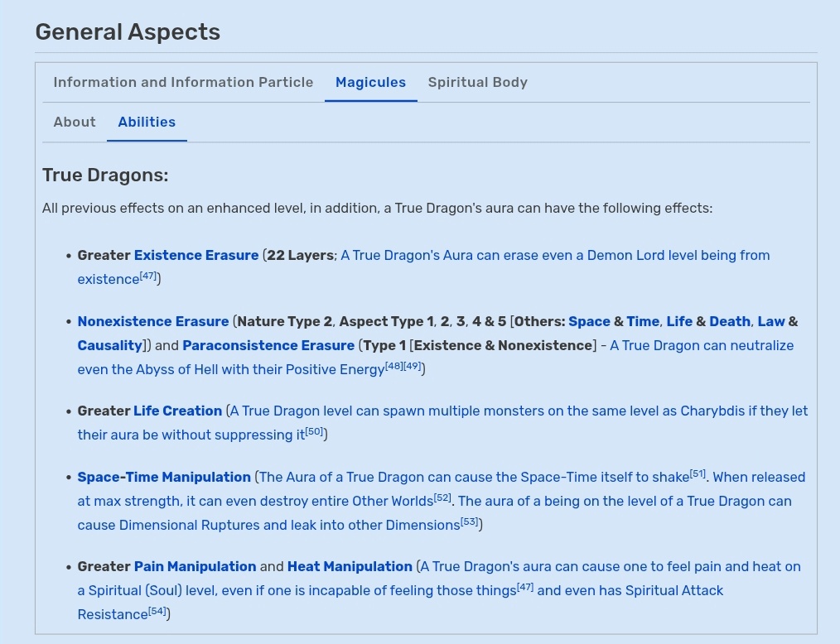Jump to citation reference 50
This screenshot has width=840, height=644.
pyautogui.click(x=315, y=431)
